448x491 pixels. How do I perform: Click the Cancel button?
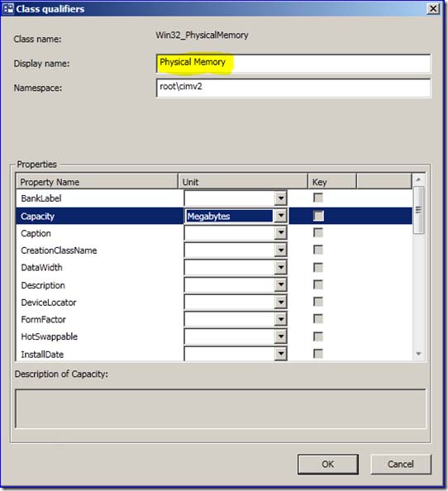click(401, 464)
